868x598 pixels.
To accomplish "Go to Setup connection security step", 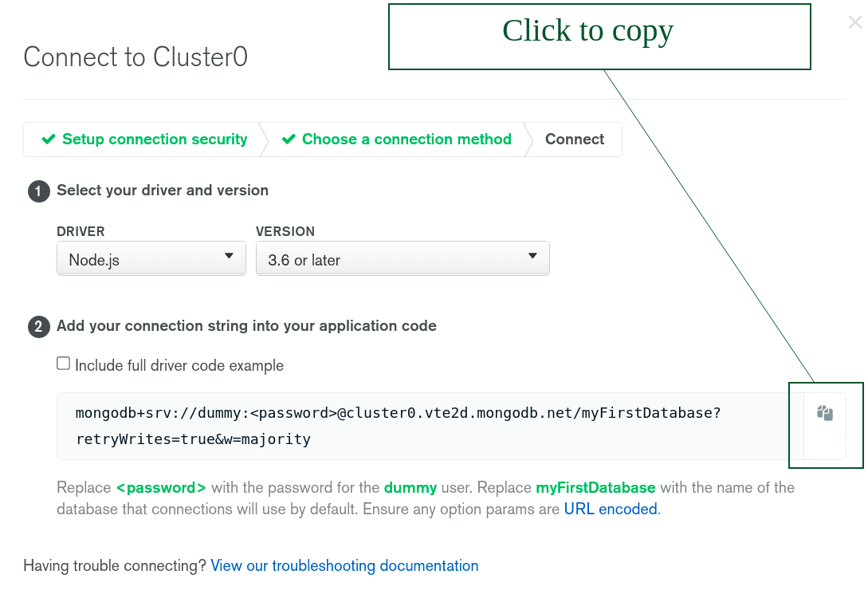I will click(x=145, y=139).
